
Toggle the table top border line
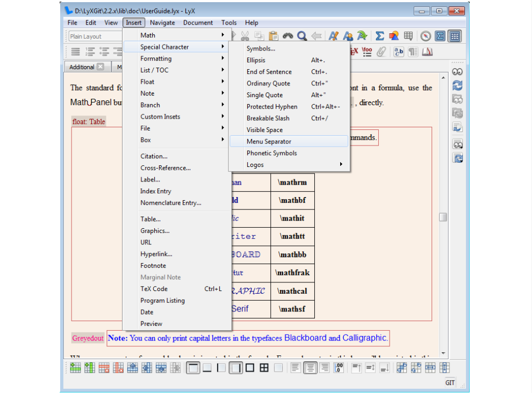[x=193, y=368]
